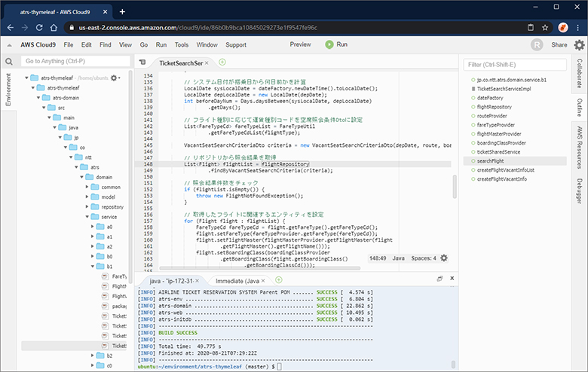Expand the b2 folder
Viewport: 588px width, 372px height.
tap(93, 355)
